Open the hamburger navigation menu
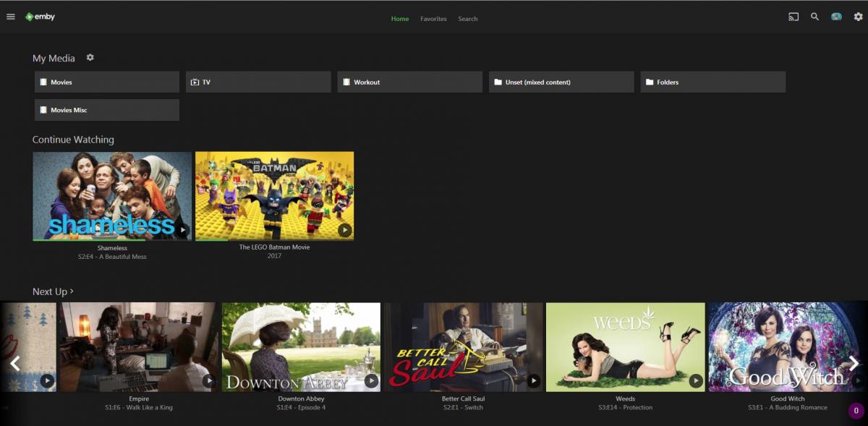Viewport: 868px width, 426px height. [x=11, y=17]
